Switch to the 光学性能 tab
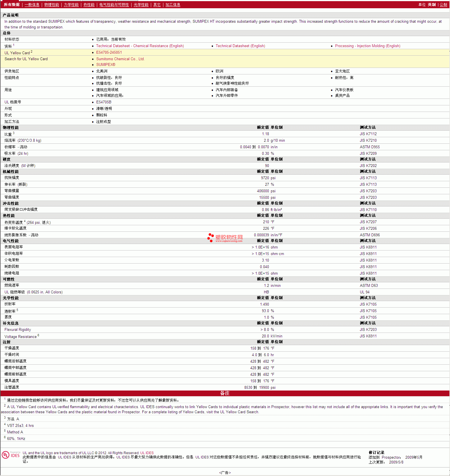Screen dimensions: 450x476 [141, 5]
